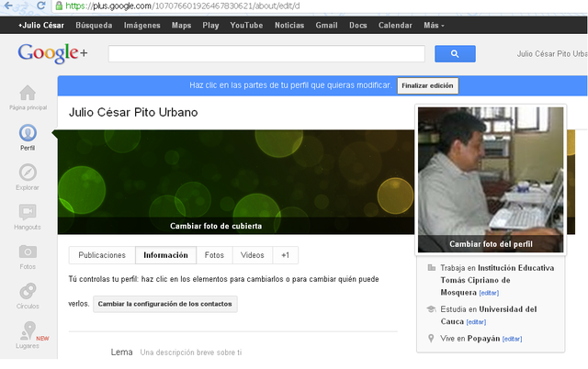
Task: Switch to the Fotos profile tab
Action: [x=214, y=255]
